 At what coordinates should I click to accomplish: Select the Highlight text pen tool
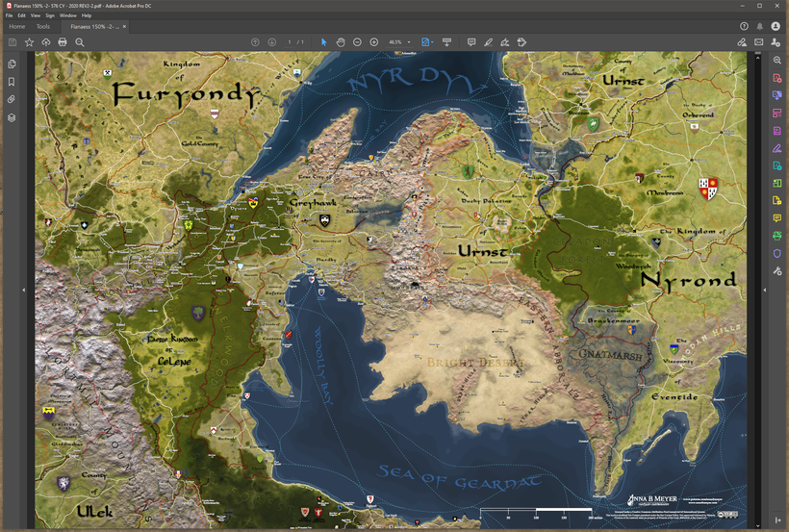point(488,42)
